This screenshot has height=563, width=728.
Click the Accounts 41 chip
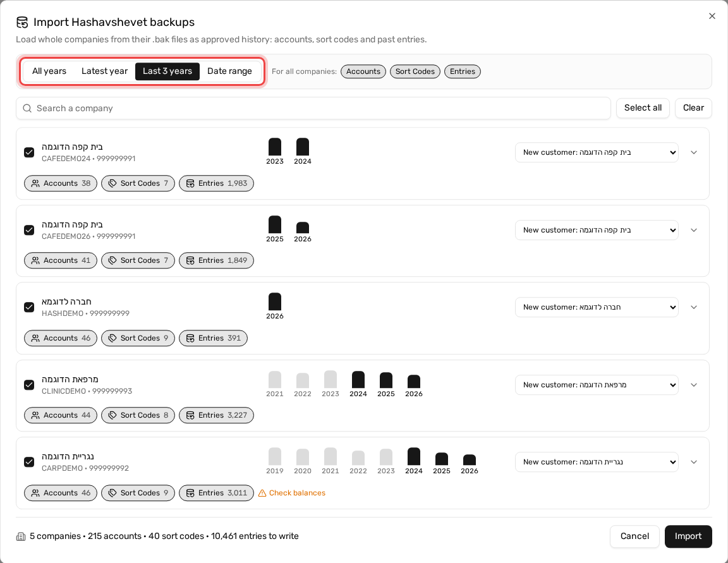61,260
